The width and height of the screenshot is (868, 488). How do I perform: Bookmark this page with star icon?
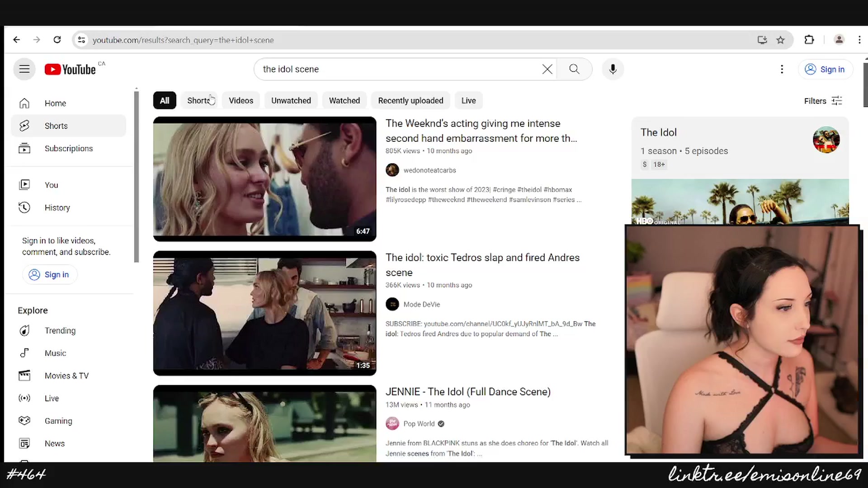click(x=780, y=40)
